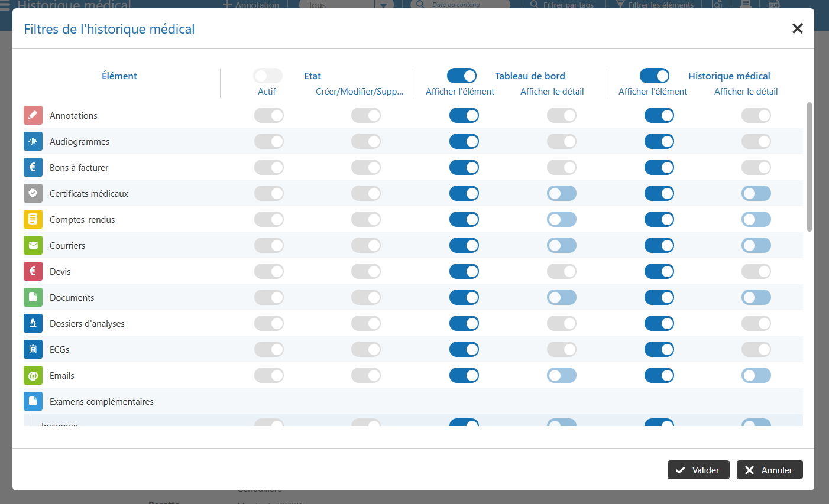
Task: Click the Valider button
Action: pos(698,470)
